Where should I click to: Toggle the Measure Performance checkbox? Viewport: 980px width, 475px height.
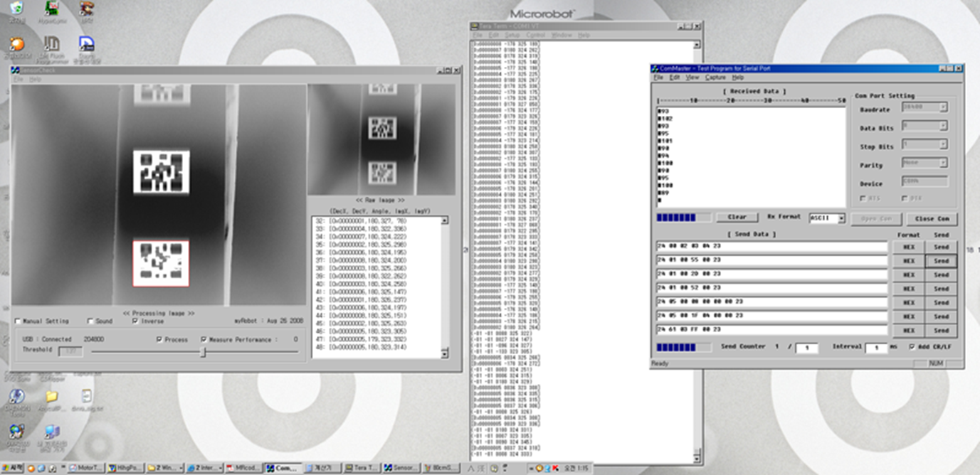(x=204, y=340)
